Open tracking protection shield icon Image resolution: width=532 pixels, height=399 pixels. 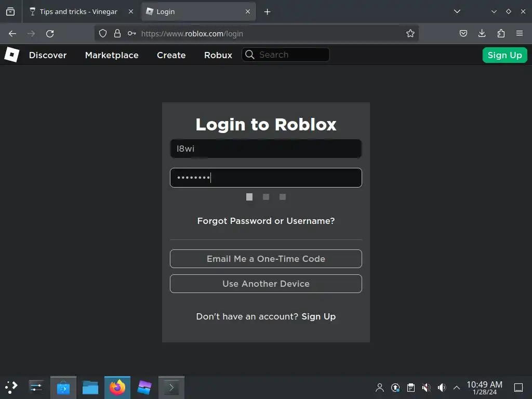[103, 33]
